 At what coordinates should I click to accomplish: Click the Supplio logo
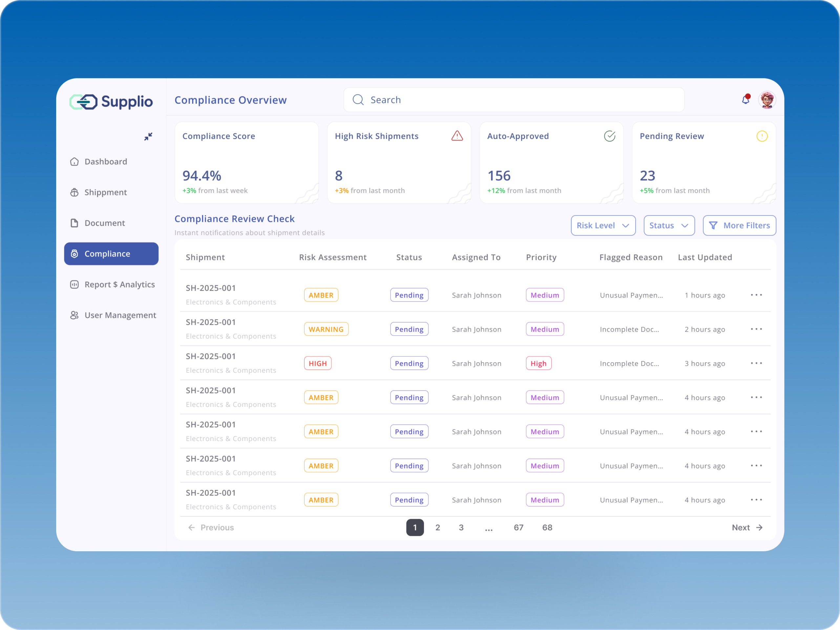[x=111, y=102]
